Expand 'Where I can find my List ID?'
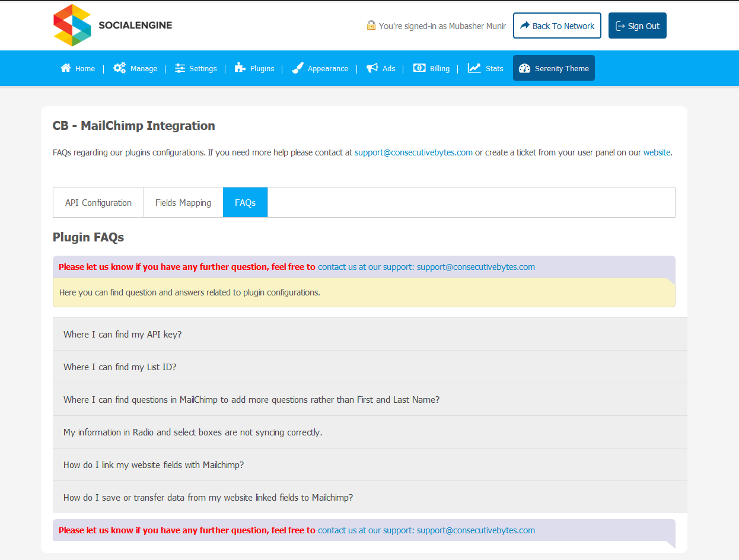The image size is (739, 560). tap(120, 367)
